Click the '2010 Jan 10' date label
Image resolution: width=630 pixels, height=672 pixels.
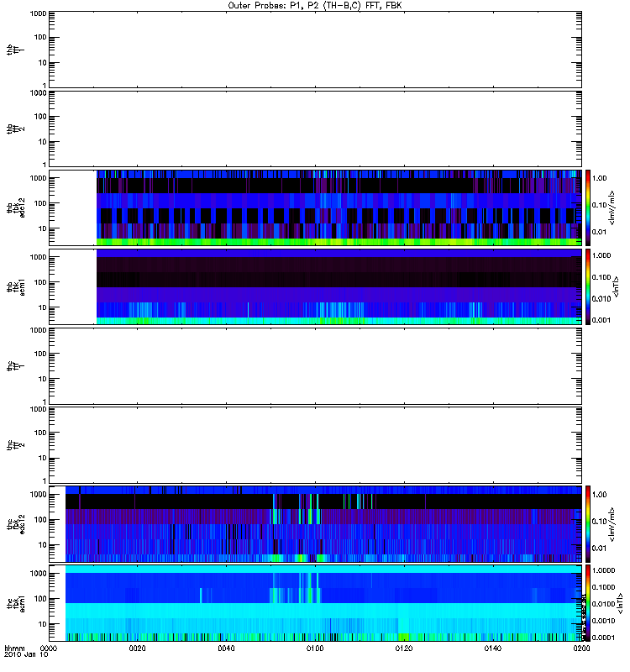point(26,655)
